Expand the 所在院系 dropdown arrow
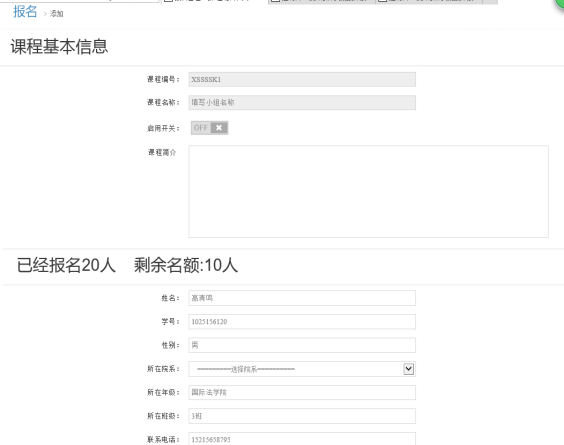This screenshot has height=445, width=564. 408,369
